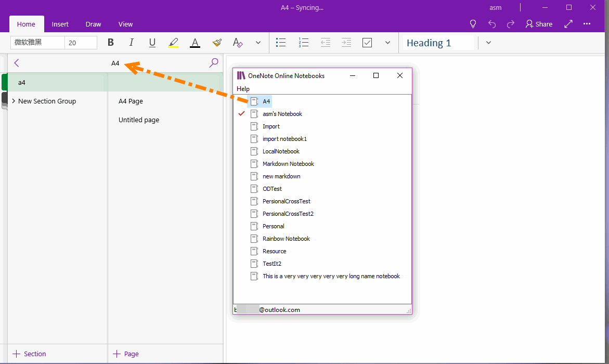Viewport: 609px width, 364px height.
Task: Redo the last action
Action: coord(511,24)
